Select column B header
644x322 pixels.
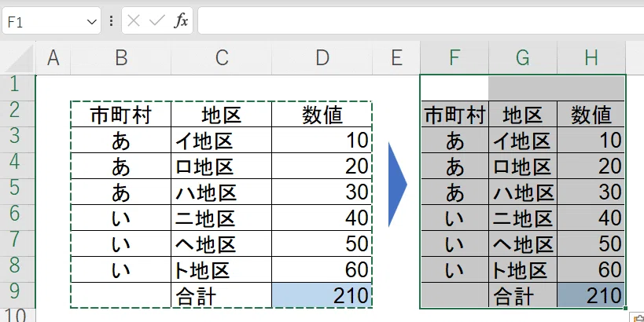point(121,58)
